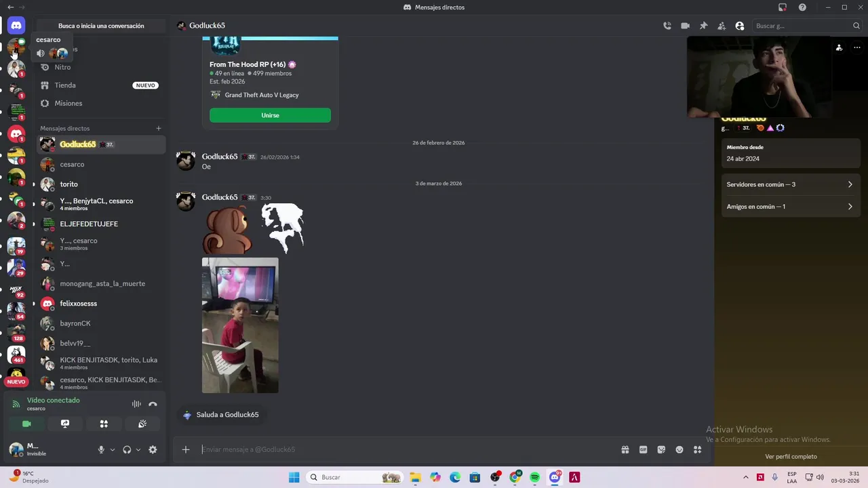The width and height of the screenshot is (868, 488).
Task: Click Saluda a Godluck65 button
Action: 220,415
